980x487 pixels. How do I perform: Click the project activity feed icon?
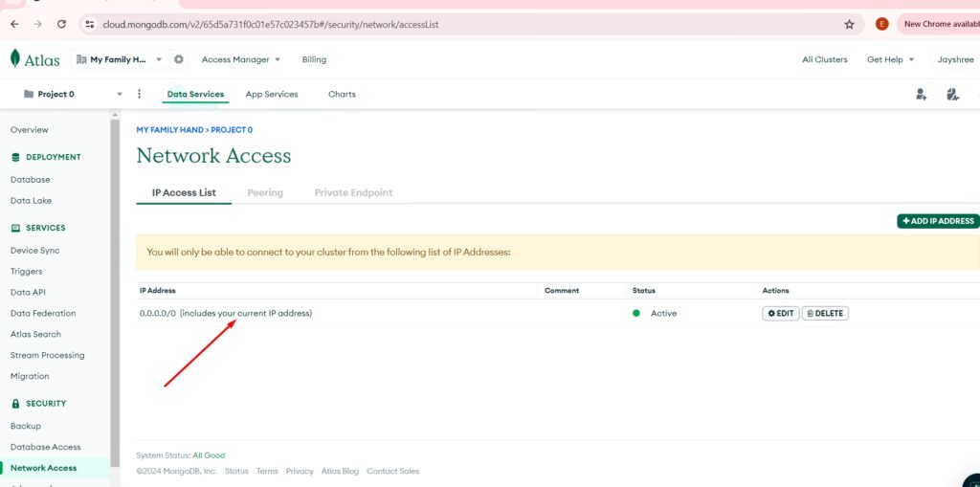[951, 94]
